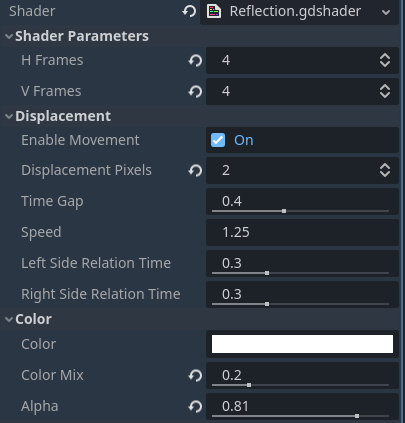Image resolution: width=405 pixels, height=423 pixels.
Task: Revert H Frames to default value
Action: pyautogui.click(x=195, y=61)
